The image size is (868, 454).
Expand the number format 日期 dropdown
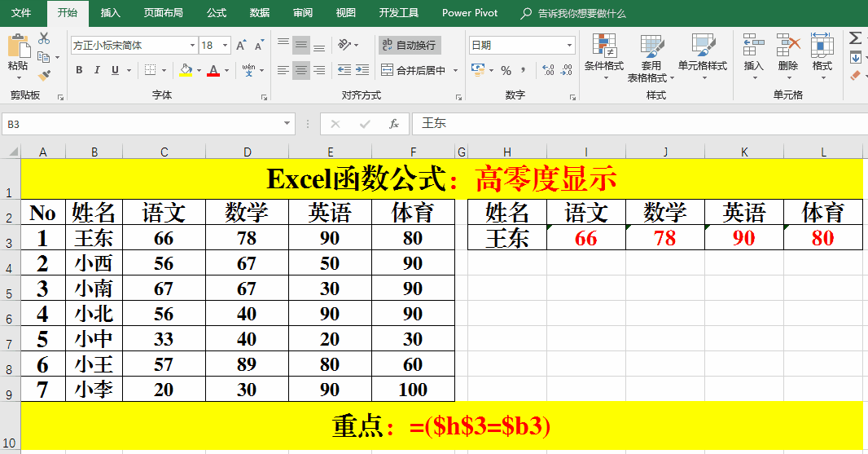point(569,46)
